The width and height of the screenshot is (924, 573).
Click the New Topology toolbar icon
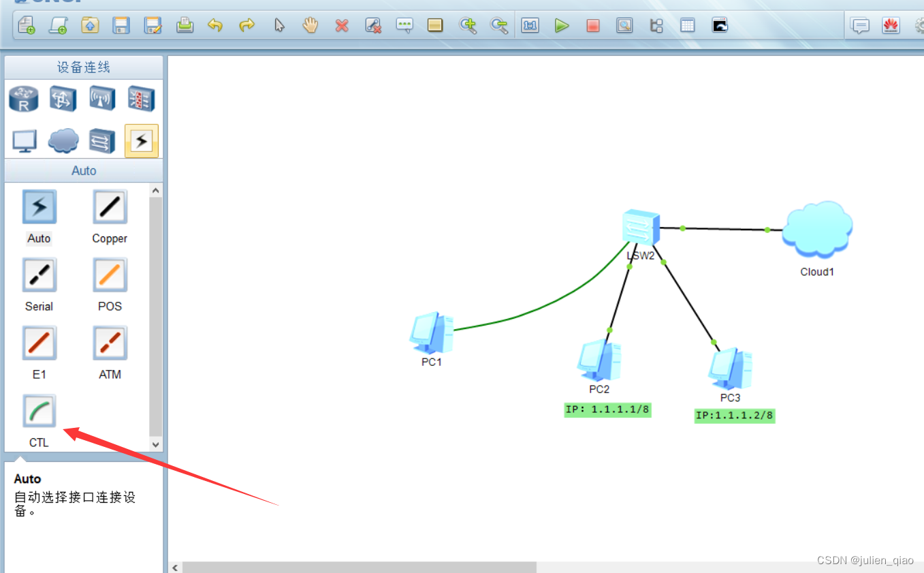click(x=27, y=26)
